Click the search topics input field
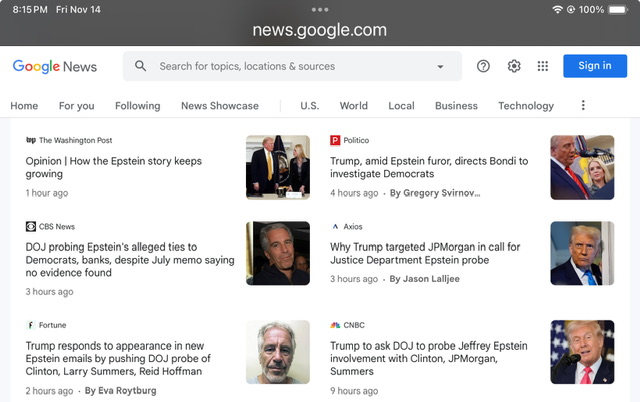 click(290, 67)
